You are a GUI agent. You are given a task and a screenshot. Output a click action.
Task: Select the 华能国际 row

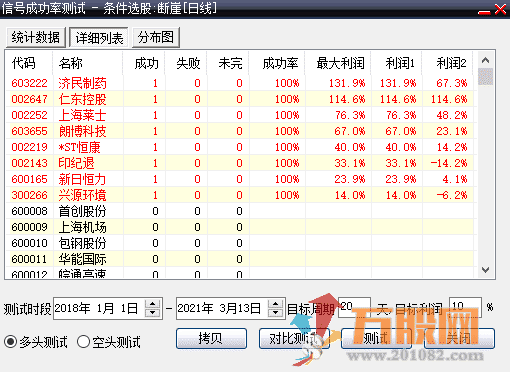coord(239,259)
